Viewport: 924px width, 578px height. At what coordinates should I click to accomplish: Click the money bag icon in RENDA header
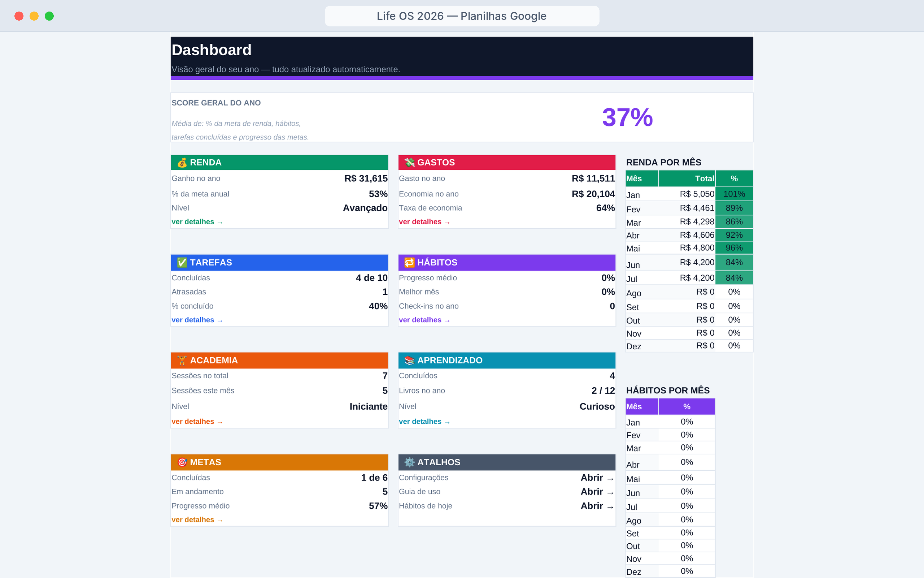pyautogui.click(x=182, y=163)
